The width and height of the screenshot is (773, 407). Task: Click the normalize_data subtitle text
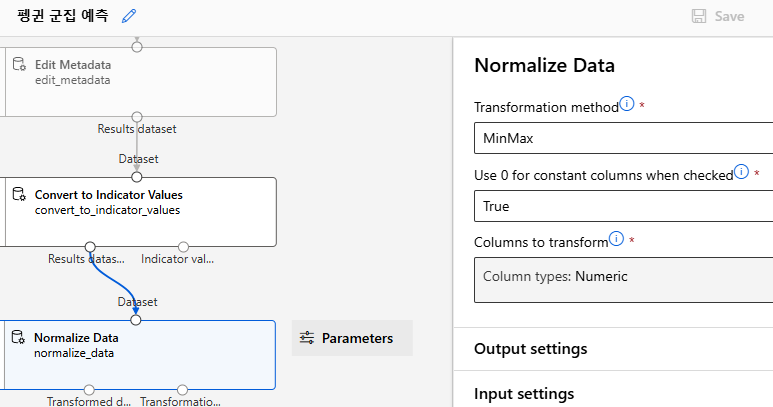(74, 353)
